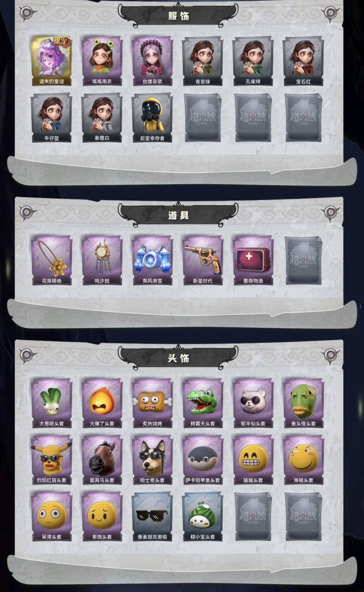Click the empty locked slot in 道具
The width and height of the screenshot is (364, 592).
pyautogui.click(x=303, y=260)
